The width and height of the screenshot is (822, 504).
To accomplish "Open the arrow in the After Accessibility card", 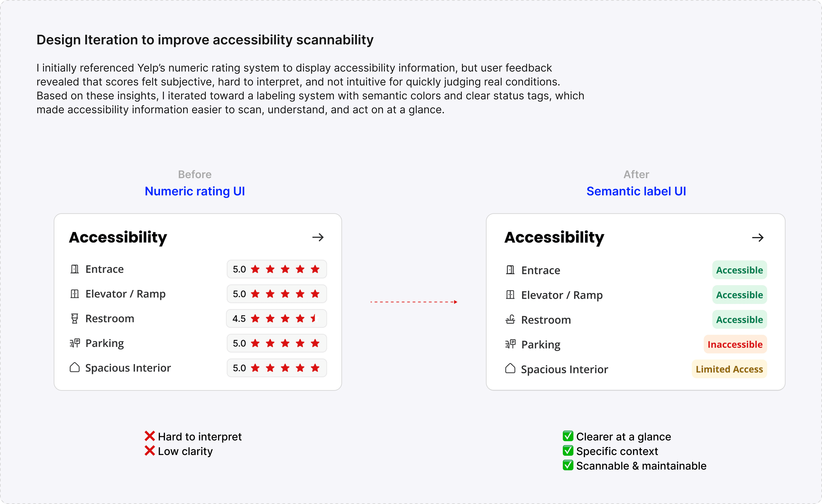I will (x=758, y=238).
